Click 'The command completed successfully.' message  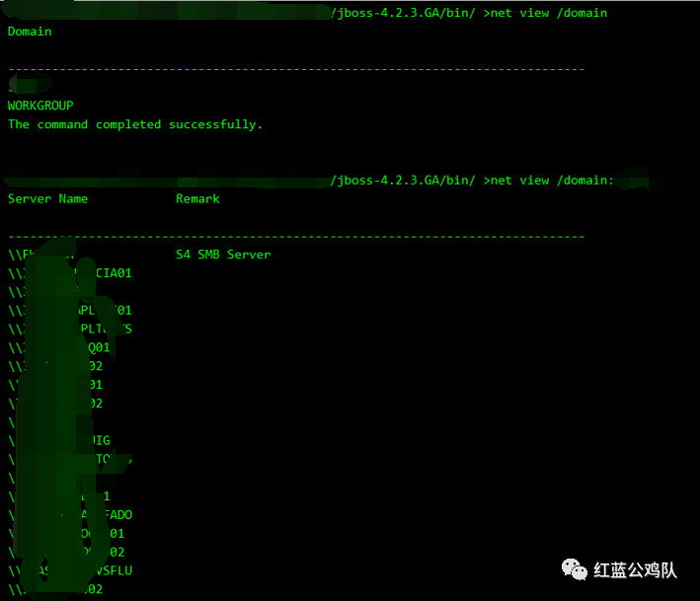pyautogui.click(x=135, y=124)
